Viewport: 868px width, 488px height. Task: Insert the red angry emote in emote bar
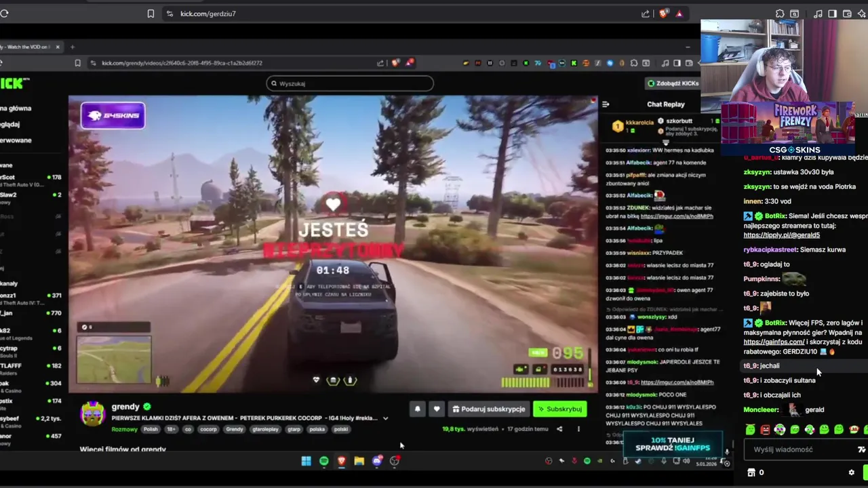(x=765, y=430)
